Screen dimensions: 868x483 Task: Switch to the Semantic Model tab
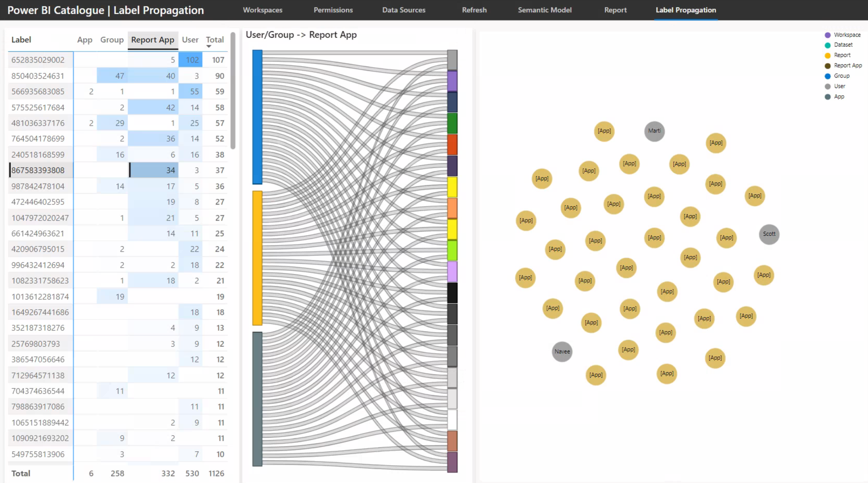[x=544, y=10]
